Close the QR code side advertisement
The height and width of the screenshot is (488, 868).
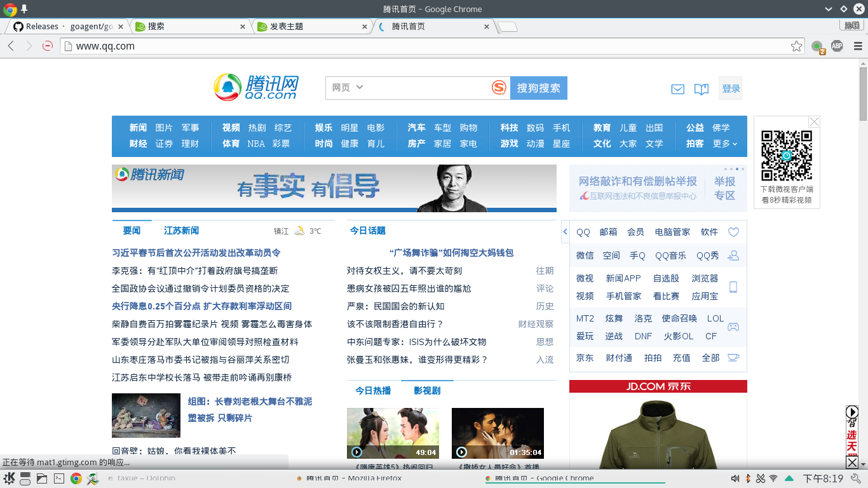(814, 121)
